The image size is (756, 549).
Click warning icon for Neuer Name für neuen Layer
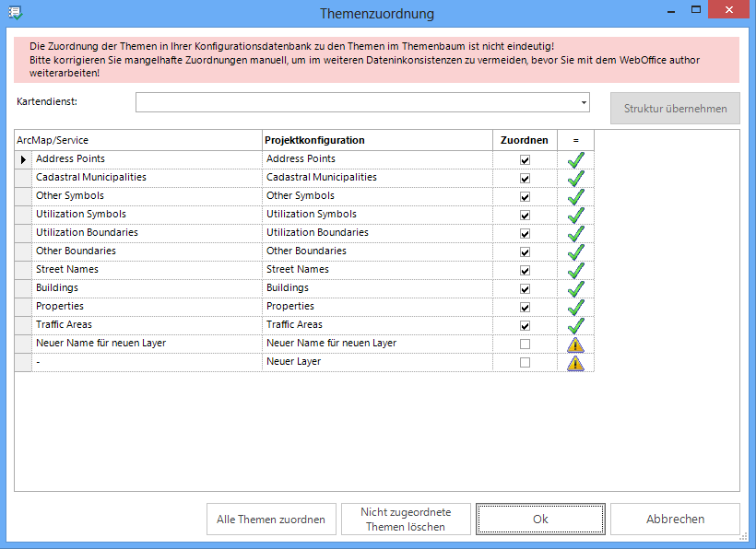(x=576, y=345)
